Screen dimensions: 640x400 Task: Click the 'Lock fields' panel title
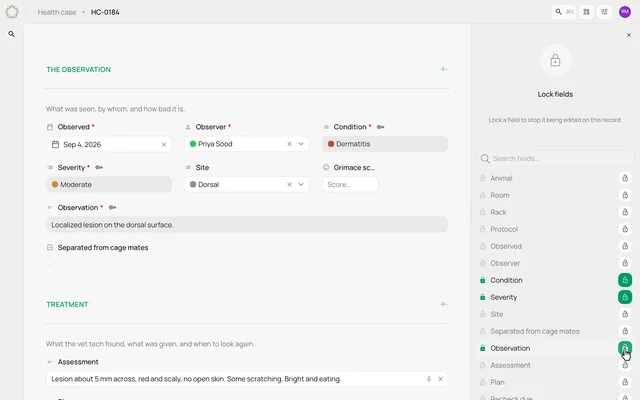point(555,94)
